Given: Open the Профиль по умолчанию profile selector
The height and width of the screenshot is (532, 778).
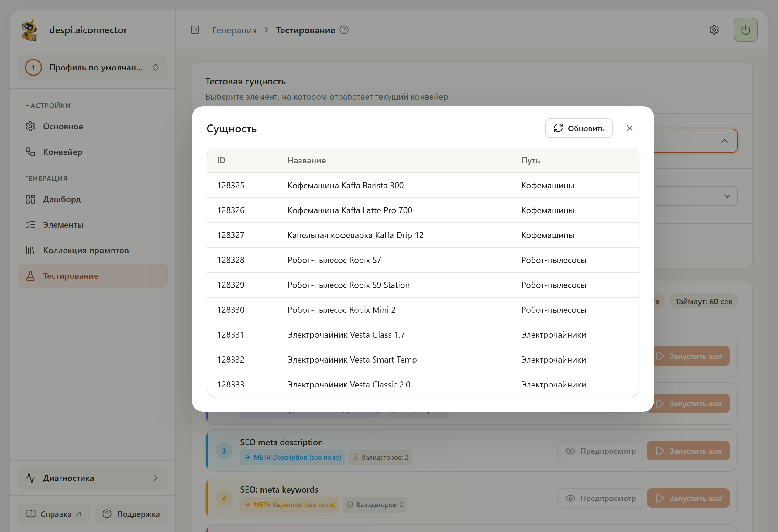Looking at the screenshot, I should tap(92, 67).
